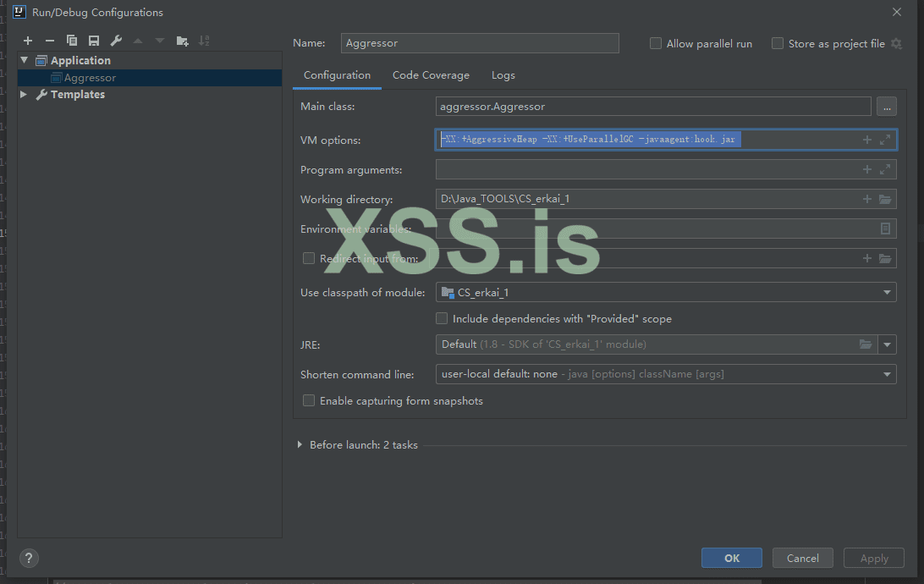
Task: Remove selected configuration with minus icon
Action: (x=50, y=41)
